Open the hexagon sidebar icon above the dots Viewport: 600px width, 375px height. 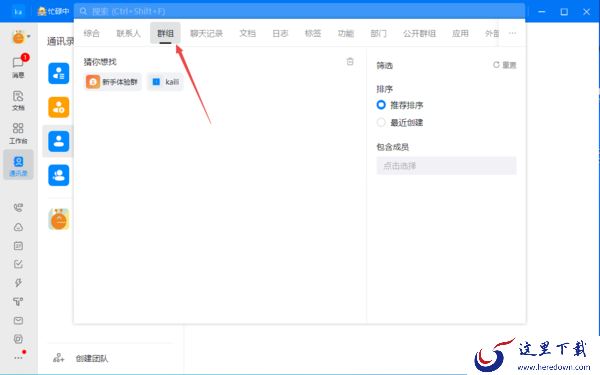18,339
